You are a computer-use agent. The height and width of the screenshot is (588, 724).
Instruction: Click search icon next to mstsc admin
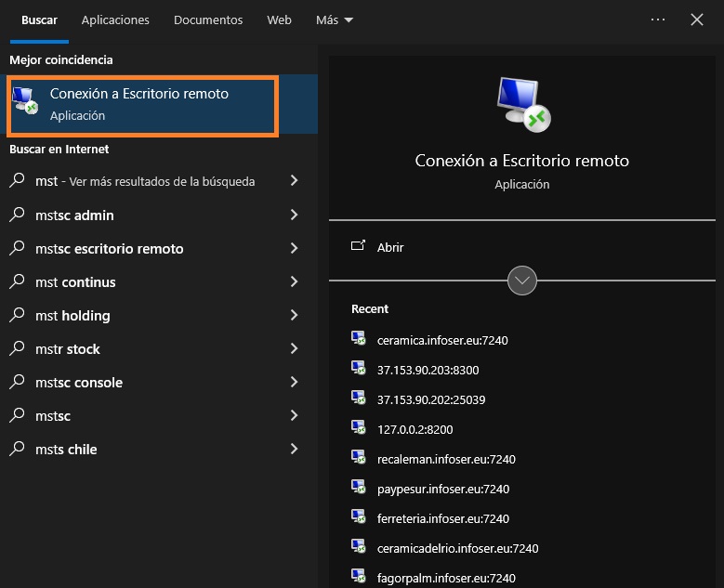click(17, 215)
